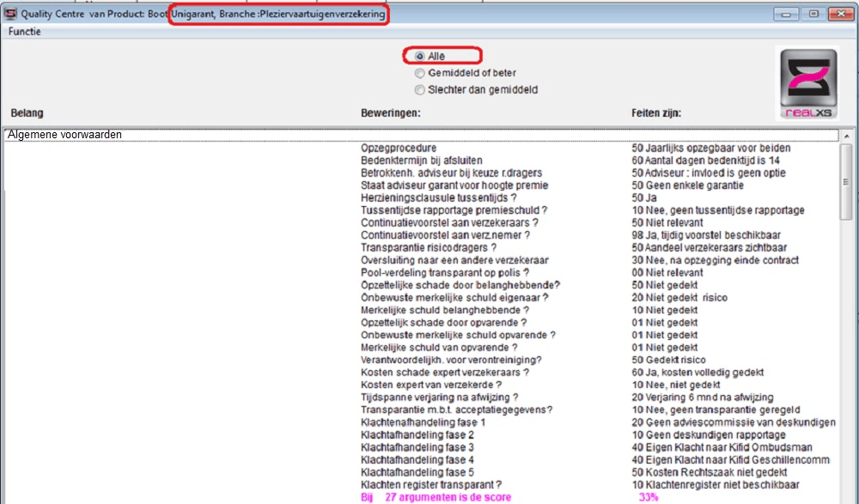Image resolution: width=859 pixels, height=504 pixels.
Task: Click Onbewuste merkelijke schuld eigenaar ?
Action: (454, 298)
